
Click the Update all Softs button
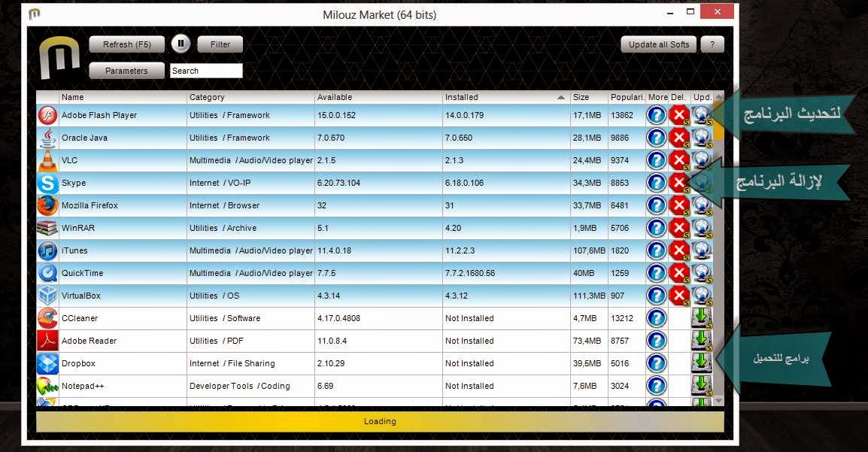659,44
